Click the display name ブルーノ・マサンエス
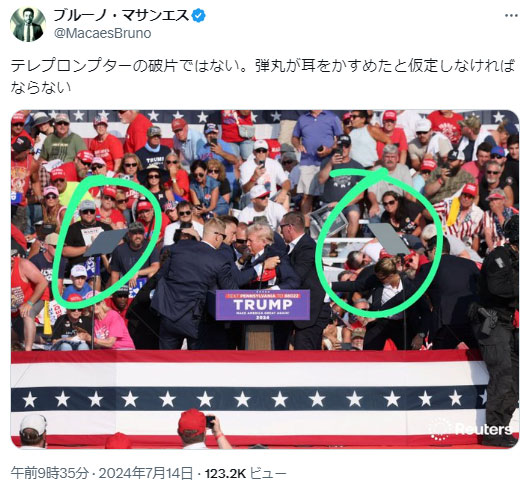This screenshot has height=485, width=530. click(x=122, y=16)
